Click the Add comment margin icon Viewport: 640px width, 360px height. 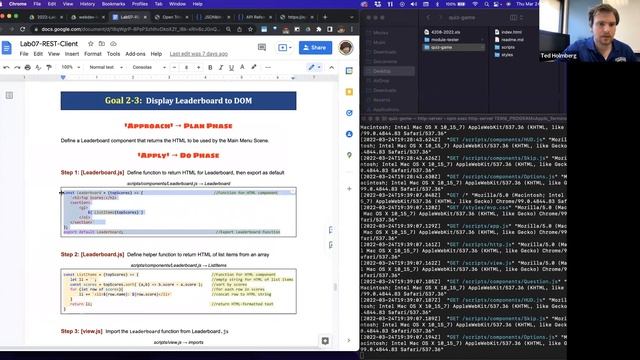point(331,230)
